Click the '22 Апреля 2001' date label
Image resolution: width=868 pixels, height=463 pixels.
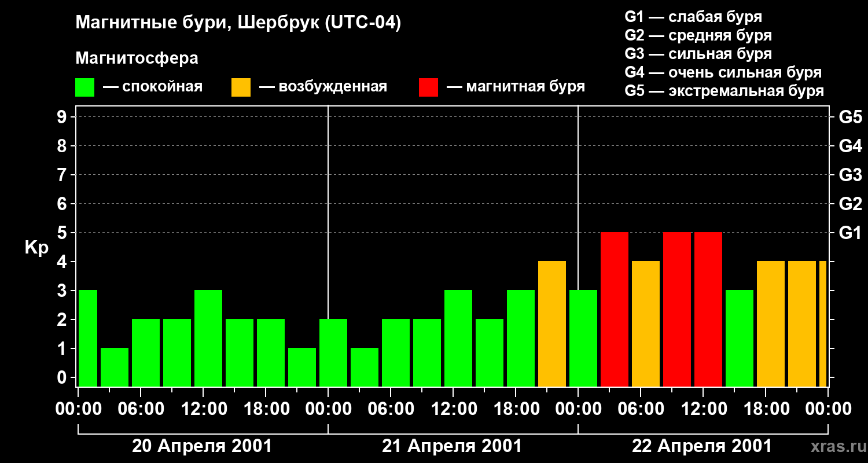(x=702, y=446)
